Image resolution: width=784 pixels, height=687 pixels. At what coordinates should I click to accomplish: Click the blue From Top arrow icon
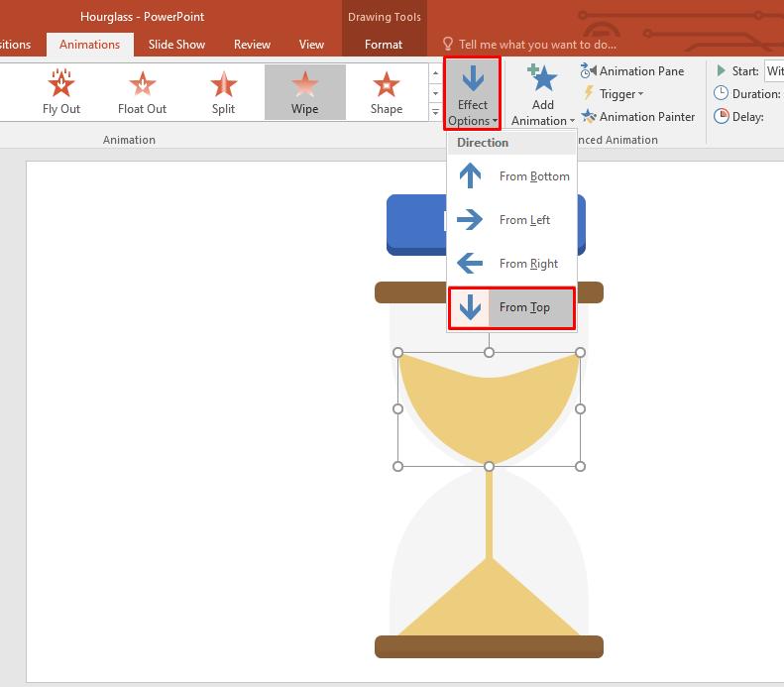click(x=470, y=307)
